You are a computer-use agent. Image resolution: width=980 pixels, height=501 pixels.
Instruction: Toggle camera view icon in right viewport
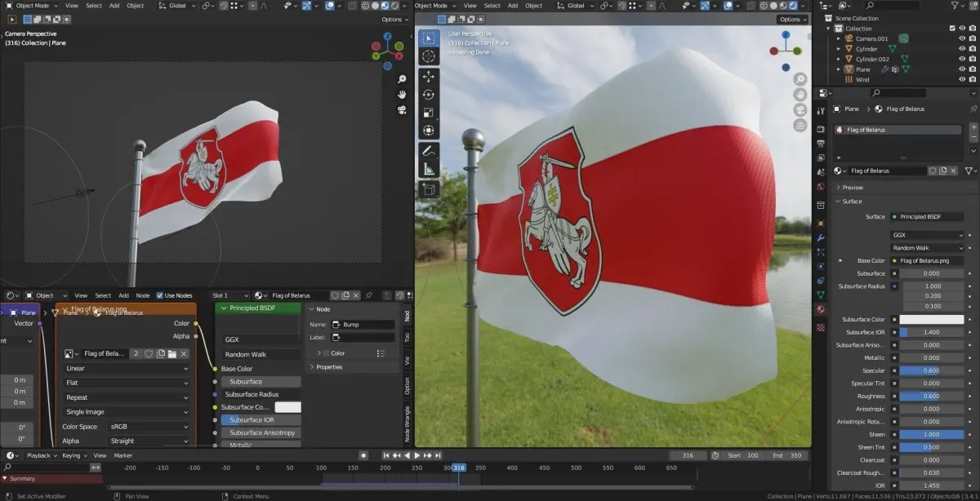[800, 110]
